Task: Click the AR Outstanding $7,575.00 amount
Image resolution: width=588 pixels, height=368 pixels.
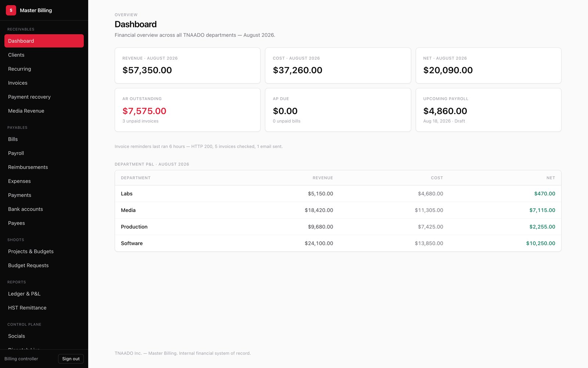Action: pos(144,111)
